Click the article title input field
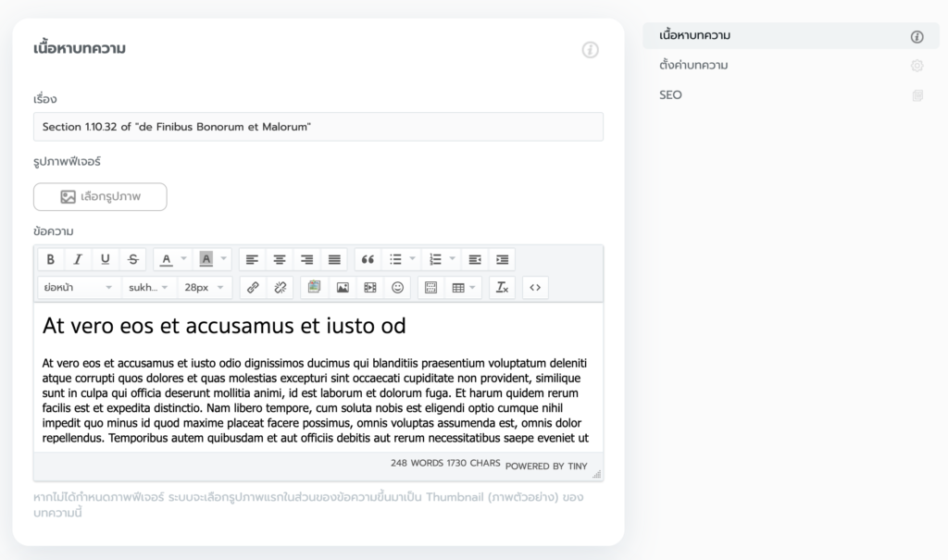 (x=318, y=127)
